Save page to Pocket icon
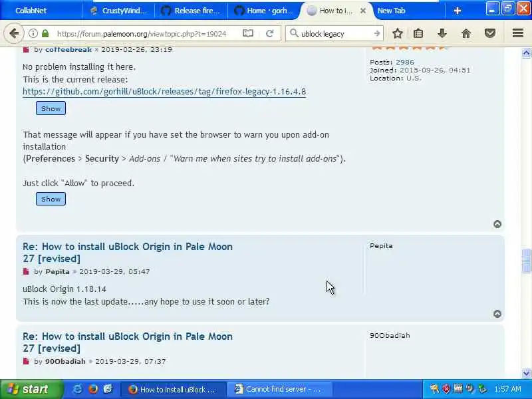 pos(490,33)
